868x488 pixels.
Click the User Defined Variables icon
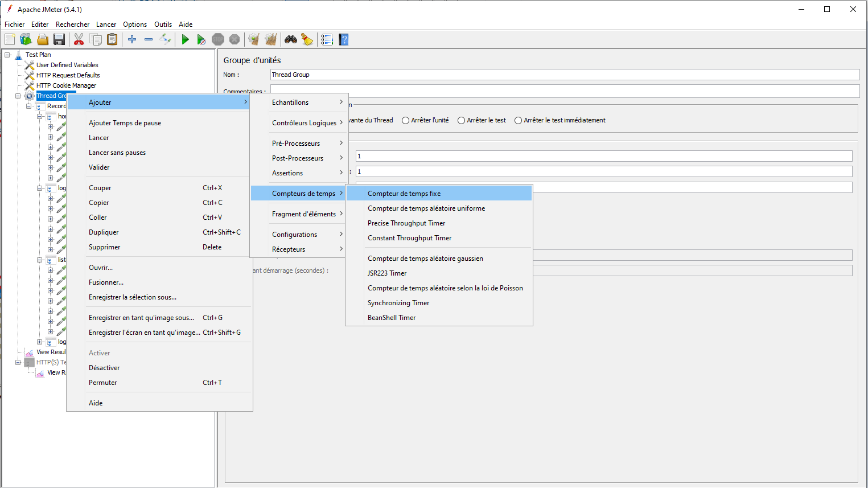(x=30, y=65)
